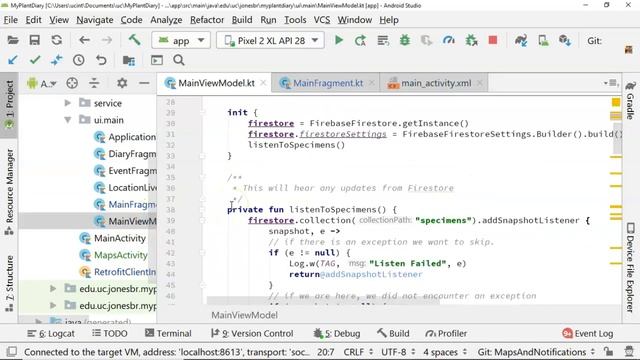Viewport: 640px width, 360px height.
Task: Open the Version Control tool window
Action: [252, 333]
